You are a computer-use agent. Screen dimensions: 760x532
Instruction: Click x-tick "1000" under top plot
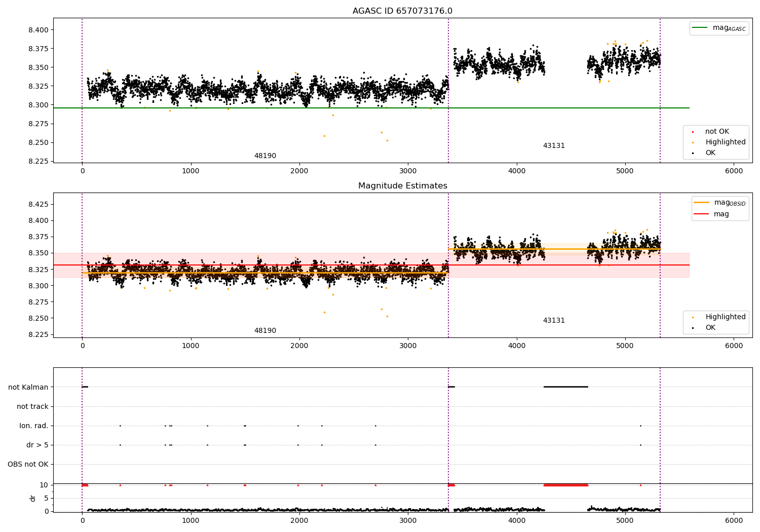[191, 171]
